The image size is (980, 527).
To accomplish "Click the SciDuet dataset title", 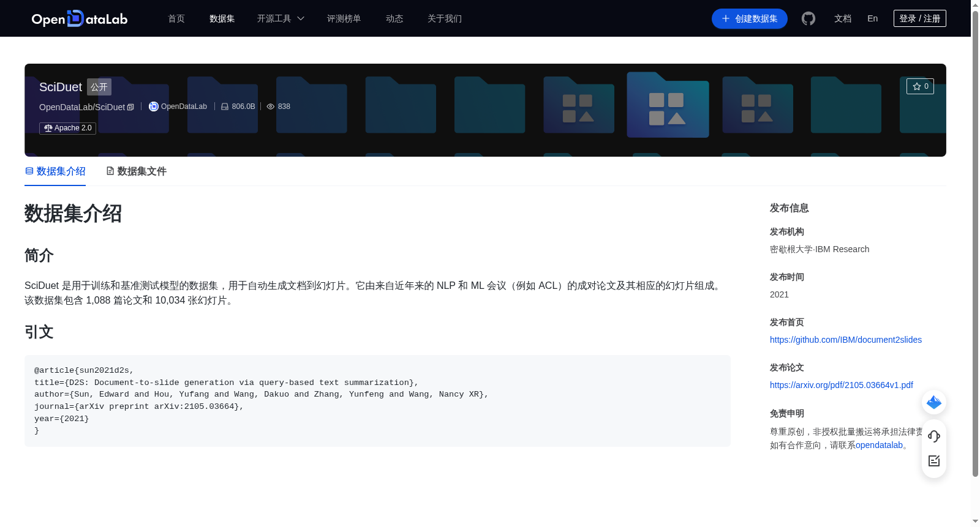I will 61,87.
